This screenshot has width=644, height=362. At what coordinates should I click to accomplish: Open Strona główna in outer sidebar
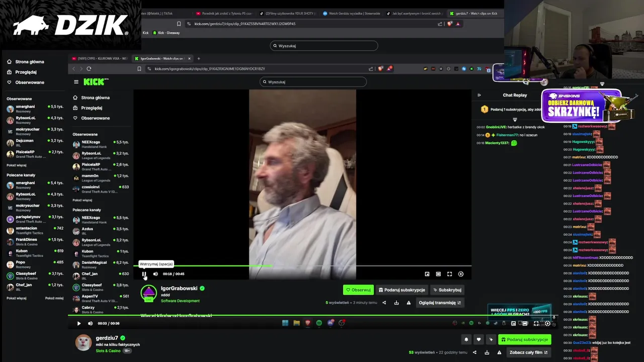26,62
